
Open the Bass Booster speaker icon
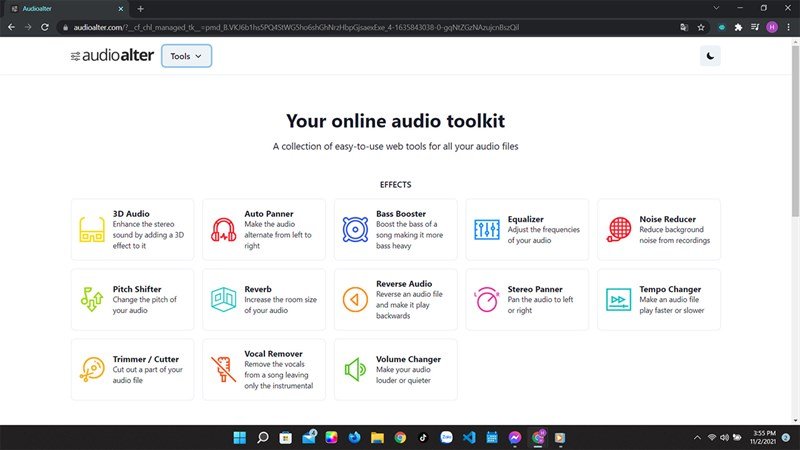(355, 229)
